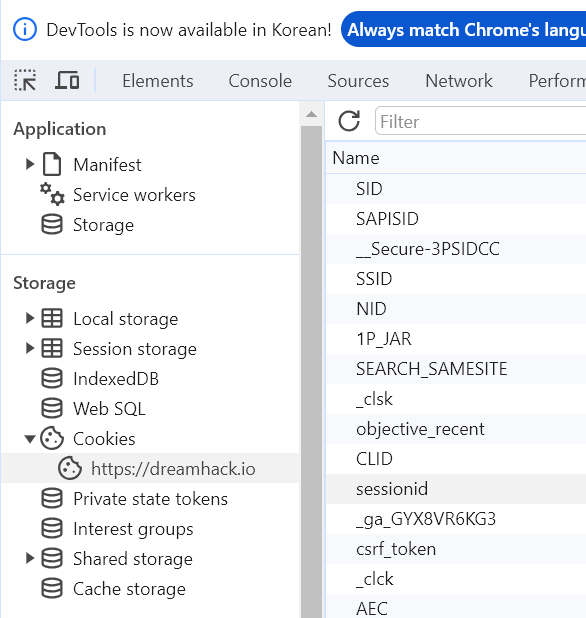586x618 pixels.
Task: Select the Private state tokens item
Action: (151, 499)
